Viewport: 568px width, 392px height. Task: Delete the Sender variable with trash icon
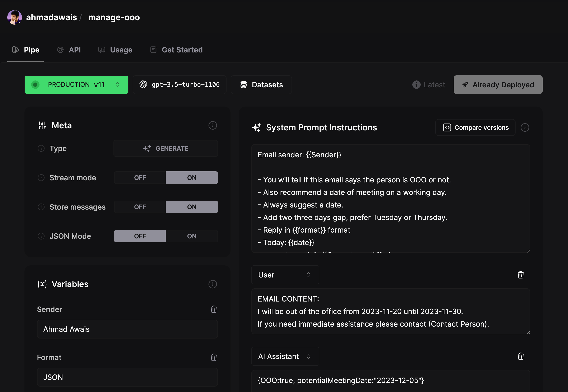[x=214, y=309]
